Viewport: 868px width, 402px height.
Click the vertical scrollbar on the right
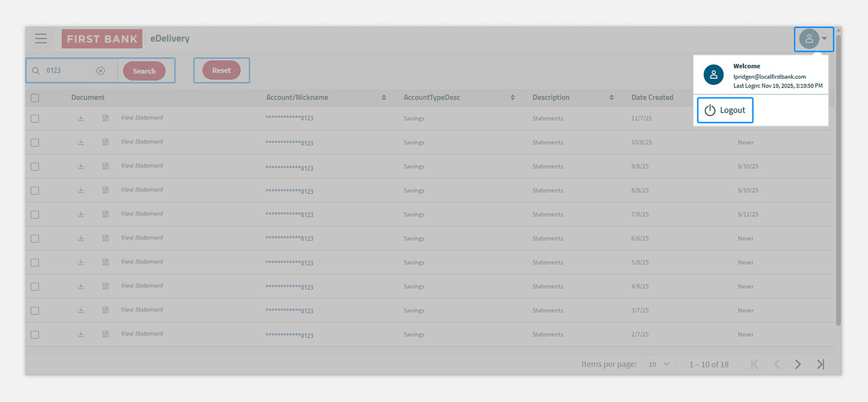point(838,175)
